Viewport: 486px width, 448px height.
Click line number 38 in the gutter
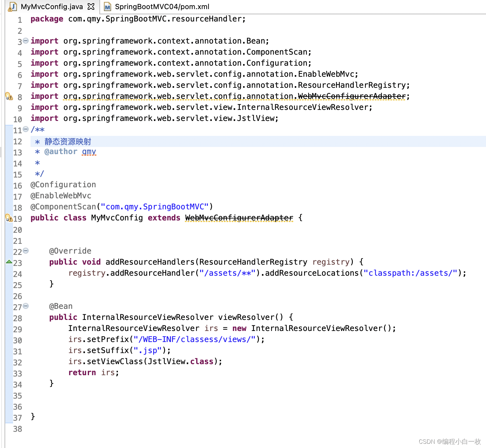tap(18, 429)
